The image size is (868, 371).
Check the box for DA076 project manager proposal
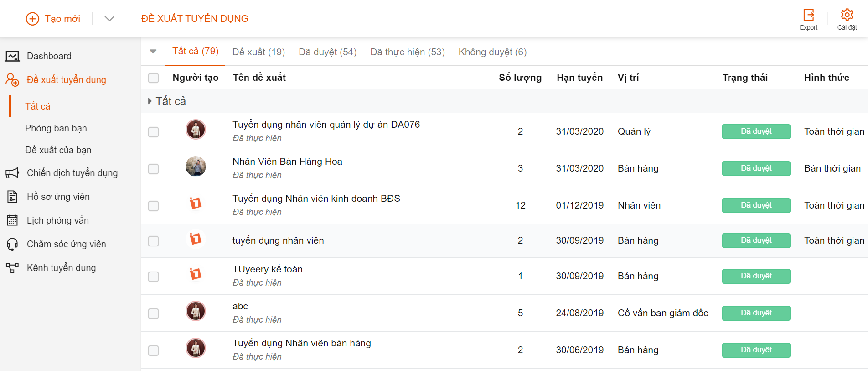pos(154,132)
